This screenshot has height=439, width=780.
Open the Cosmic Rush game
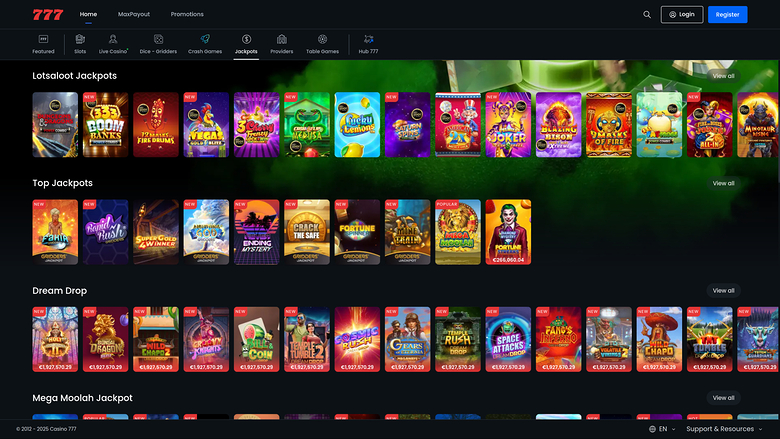357,340
